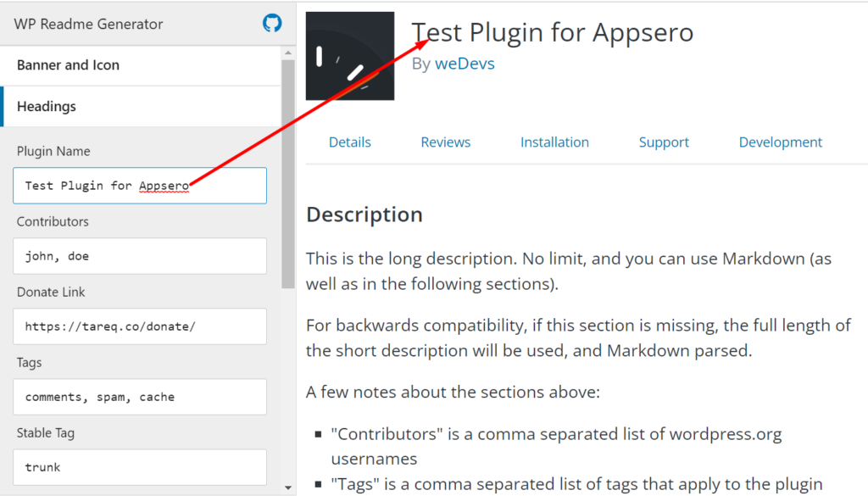Click the plugin icon thumbnail image
This screenshot has width=868, height=496.
click(x=350, y=56)
